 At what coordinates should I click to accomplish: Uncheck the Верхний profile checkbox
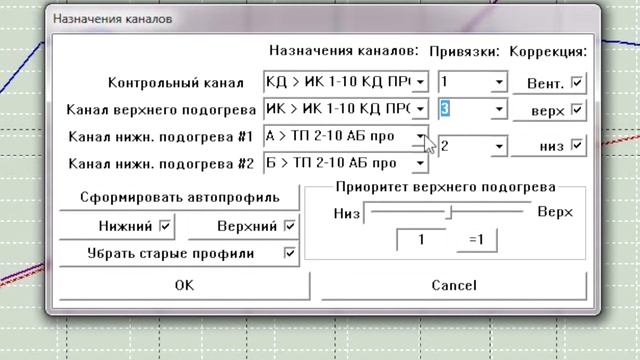click(x=289, y=226)
